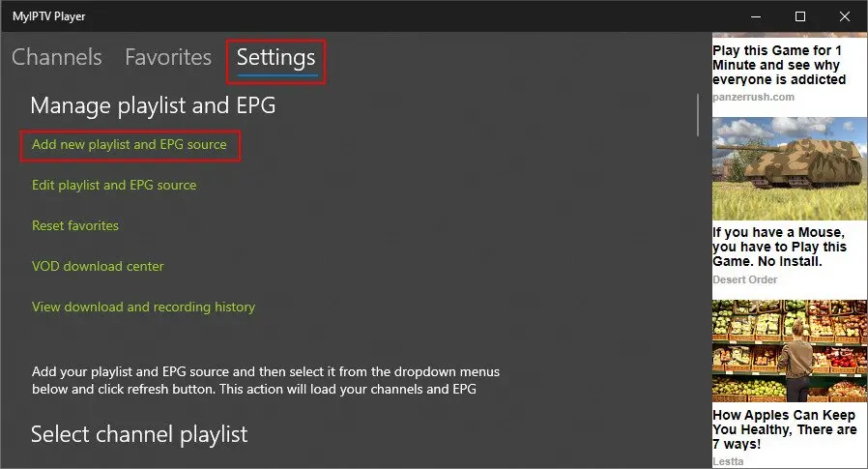The height and width of the screenshot is (469, 868).
Task: Select the Settings tab
Action: (x=275, y=59)
